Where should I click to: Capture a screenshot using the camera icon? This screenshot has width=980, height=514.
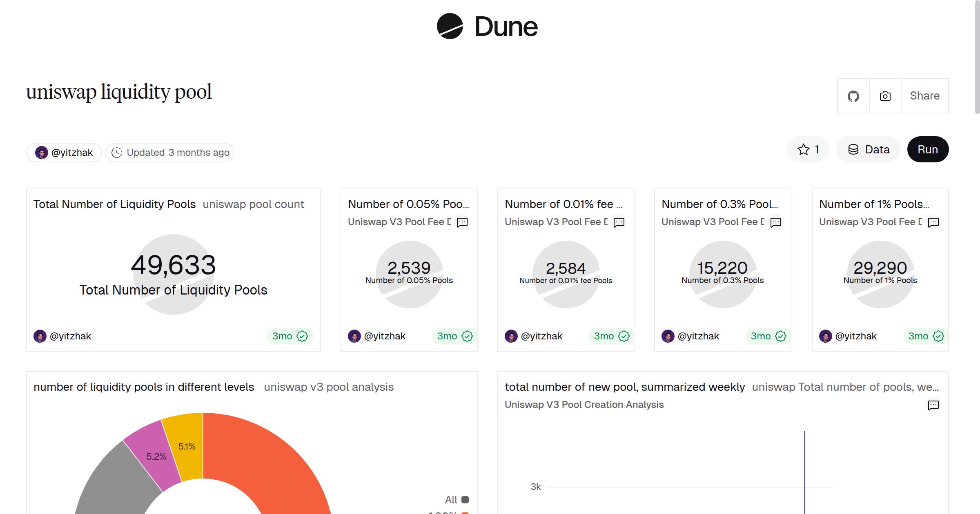[884, 95]
